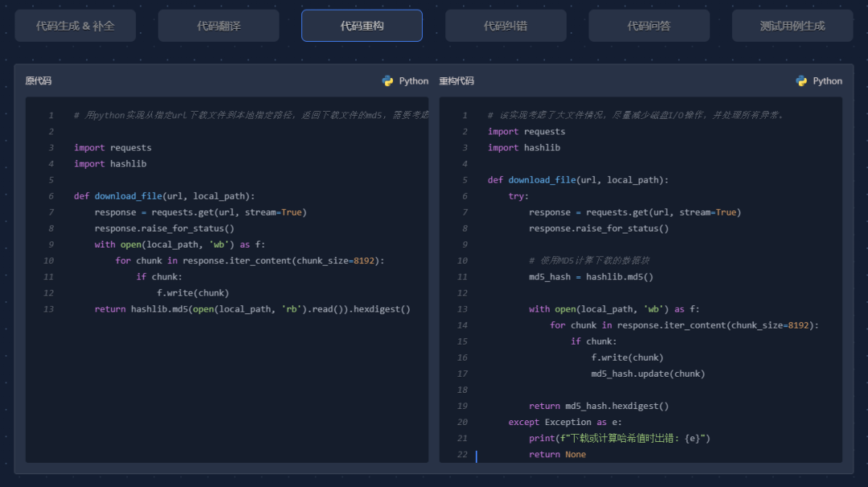868x487 pixels.
Task: Click the 'for chunk in' line in original code
Action: [x=250, y=260]
